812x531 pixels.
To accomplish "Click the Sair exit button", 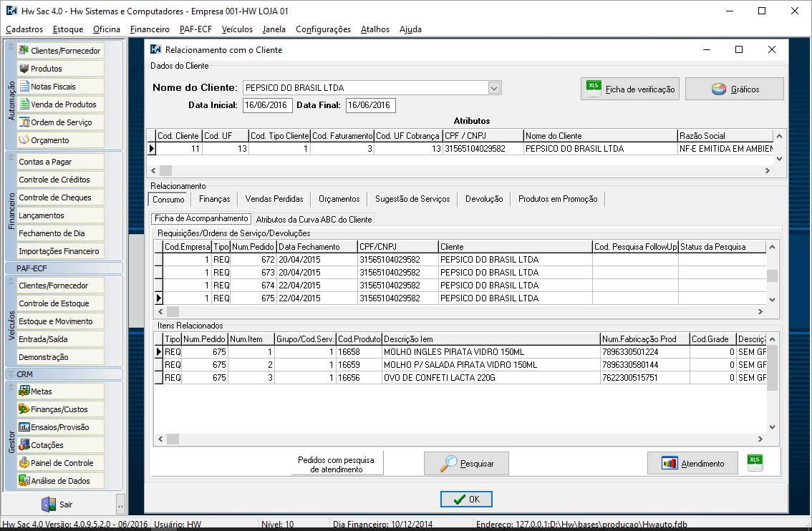I will coord(59,504).
